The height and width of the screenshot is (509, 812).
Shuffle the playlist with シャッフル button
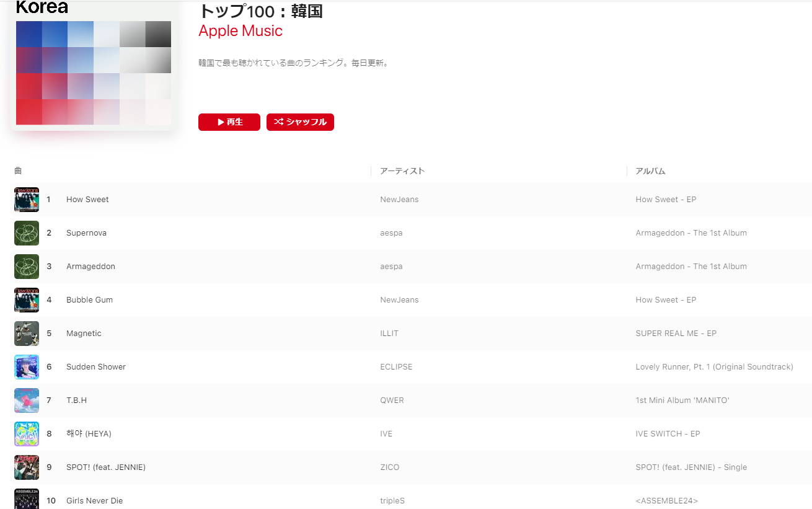300,122
